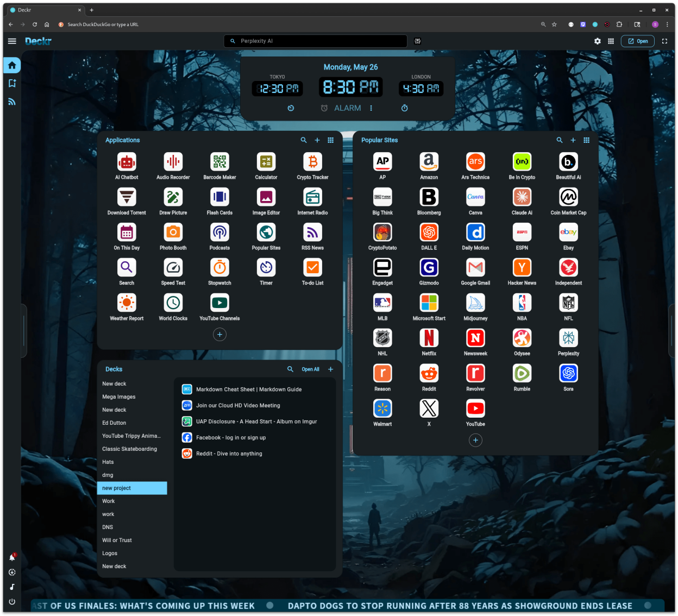Open the Deckr hamburger menu

click(12, 41)
